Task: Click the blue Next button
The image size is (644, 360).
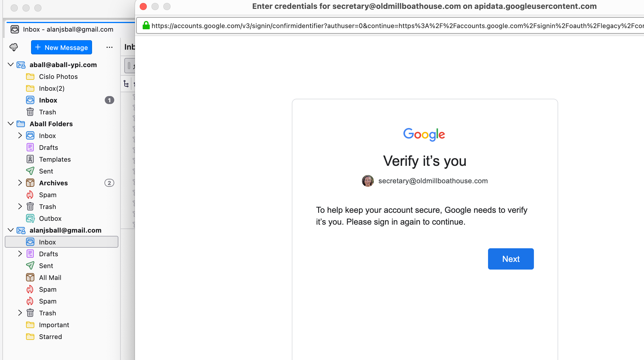Action: pos(511,259)
